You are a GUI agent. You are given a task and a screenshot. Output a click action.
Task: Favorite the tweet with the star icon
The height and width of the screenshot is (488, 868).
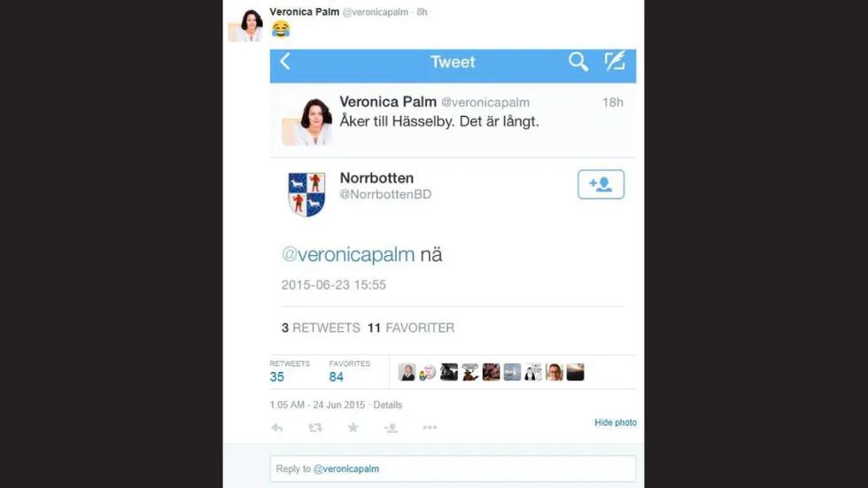pos(353,427)
